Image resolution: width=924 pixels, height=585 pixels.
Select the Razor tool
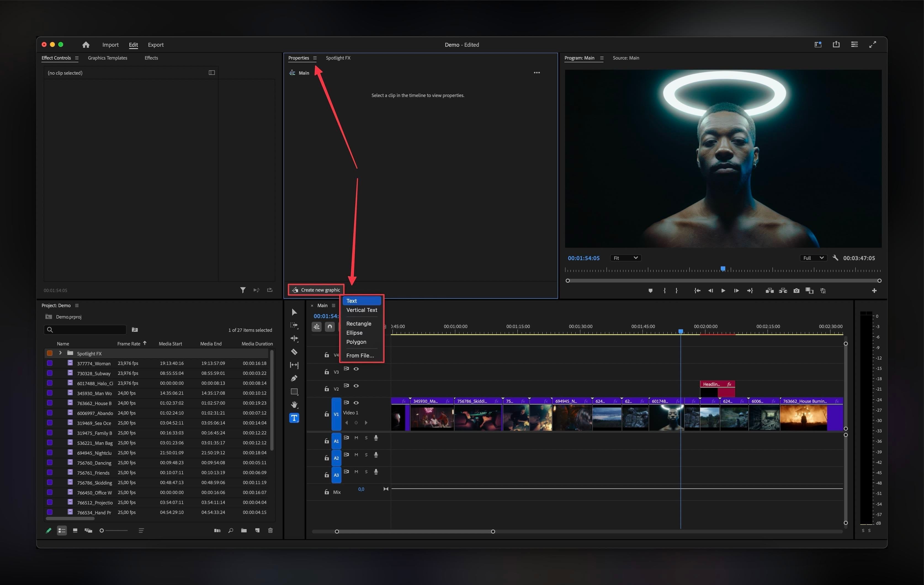click(x=294, y=352)
